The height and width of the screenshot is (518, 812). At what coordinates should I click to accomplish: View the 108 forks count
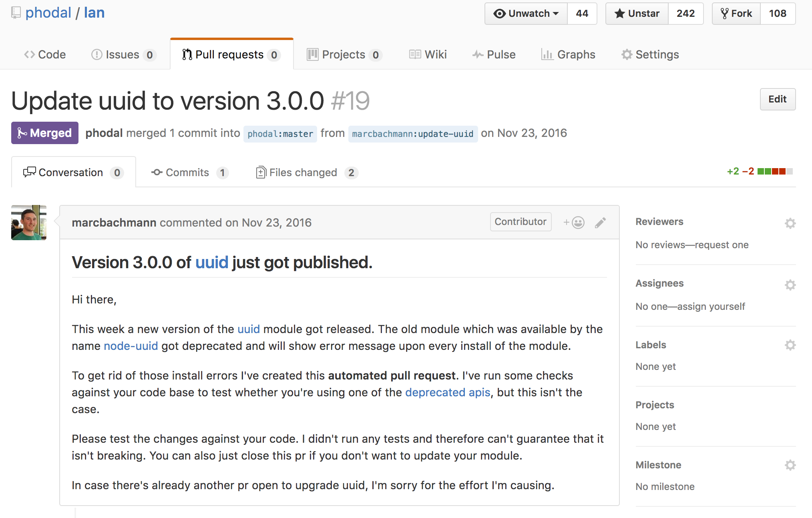click(x=778, y=14)
